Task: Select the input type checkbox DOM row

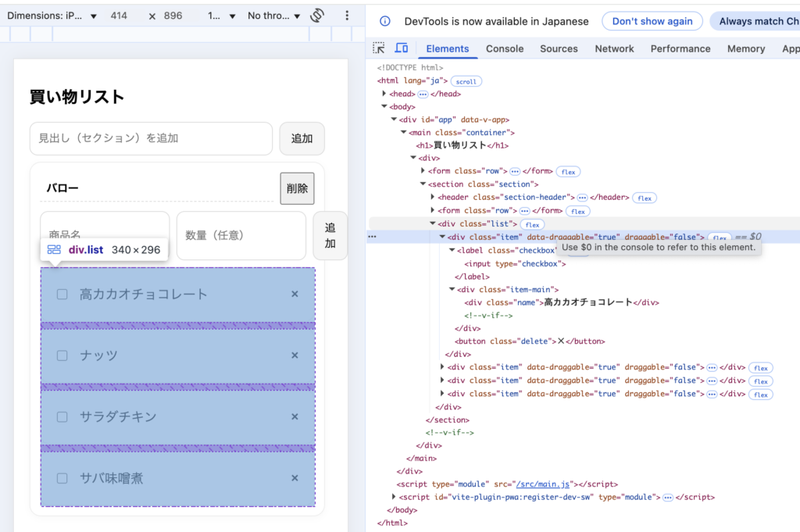Action: click(x=515, y=264)
